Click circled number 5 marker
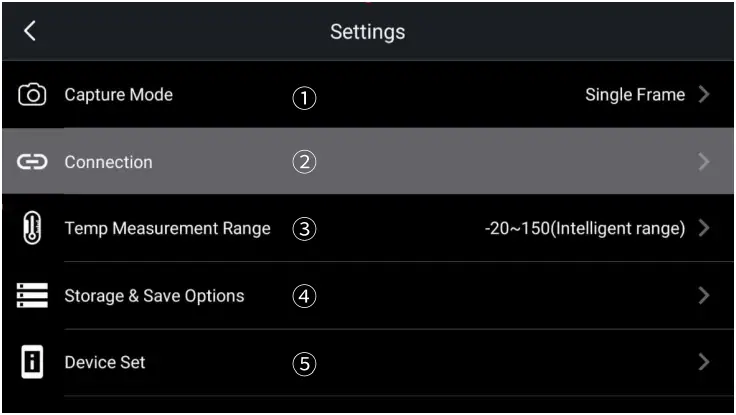This screenshot has height=415, width=736. pyautogui.click(x=304, y=363)
